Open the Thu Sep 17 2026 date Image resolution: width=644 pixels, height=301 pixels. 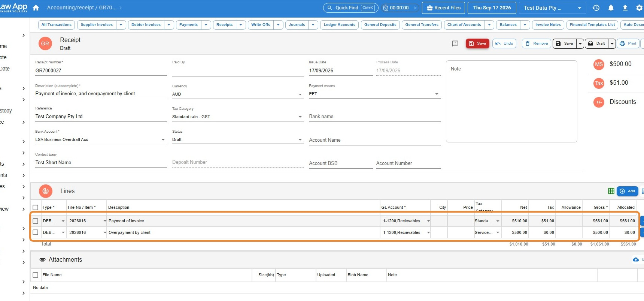click(492, 8)
